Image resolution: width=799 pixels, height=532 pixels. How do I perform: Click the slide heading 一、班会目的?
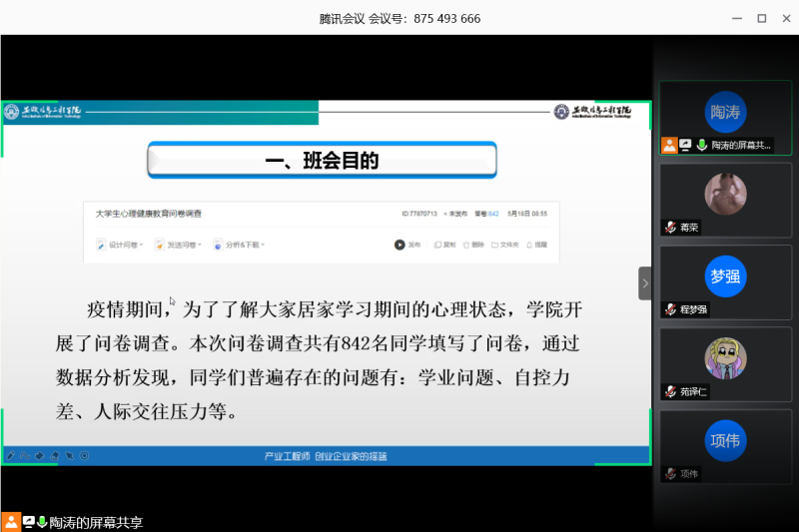click(322, 161)
